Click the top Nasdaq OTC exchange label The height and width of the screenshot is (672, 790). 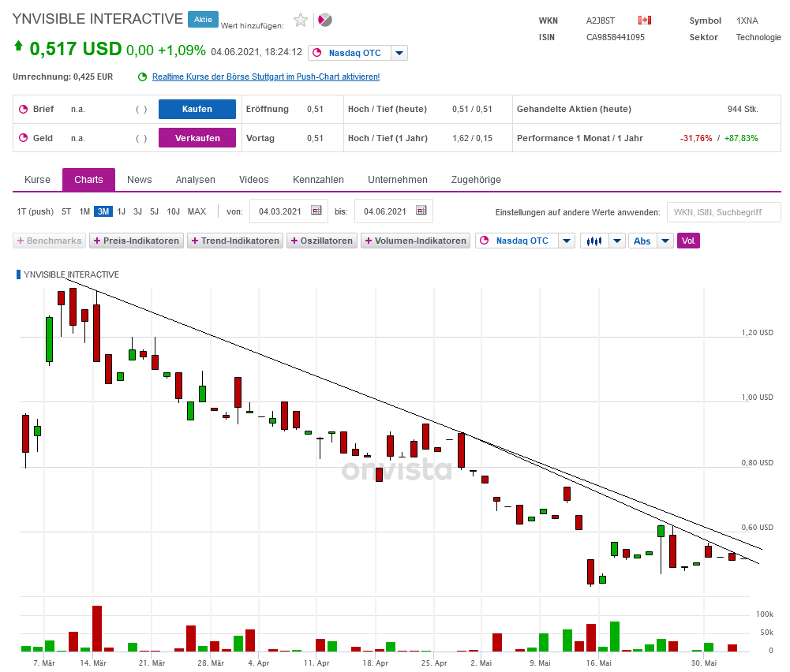354,54
